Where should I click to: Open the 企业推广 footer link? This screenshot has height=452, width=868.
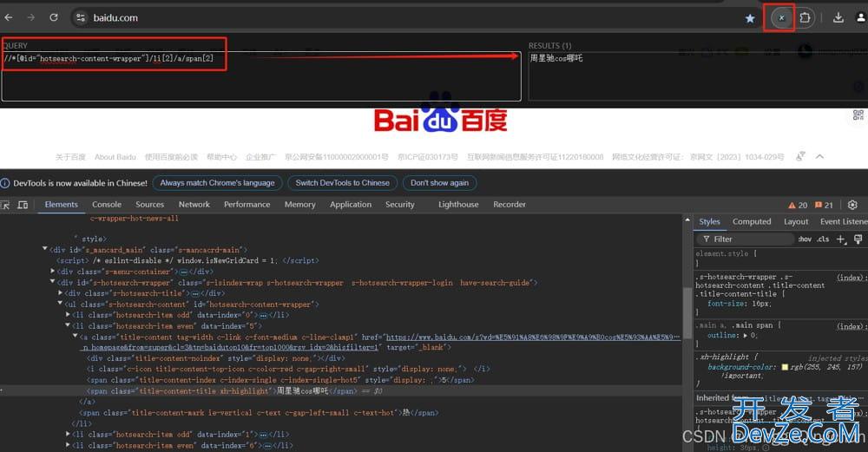coord(260,157)
